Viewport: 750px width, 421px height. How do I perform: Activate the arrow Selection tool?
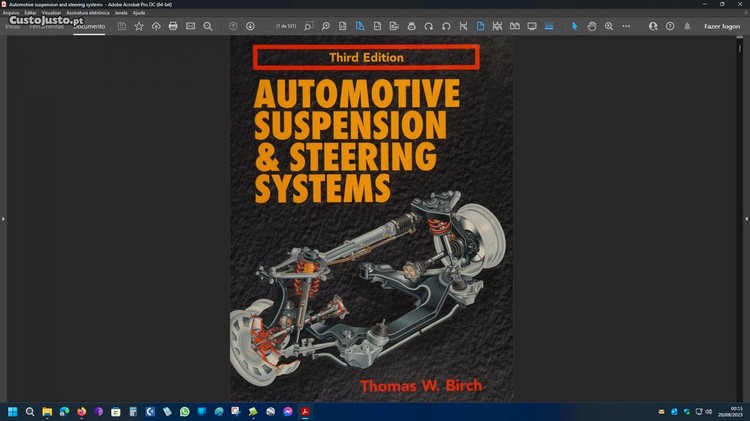click(x=575, y=26)
